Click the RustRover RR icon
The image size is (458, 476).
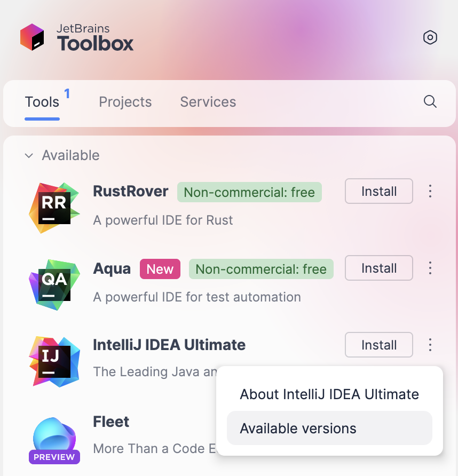[x=54, y=208]
